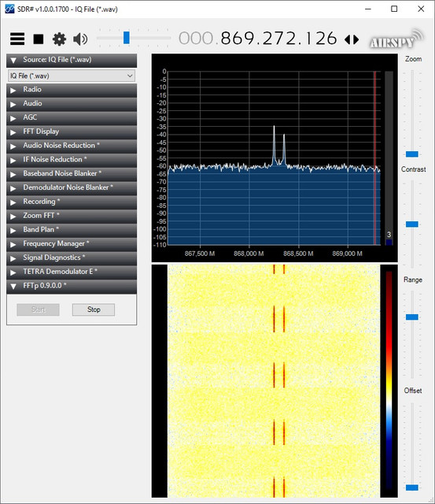Click the volume slider handle
435x504 pixels.
127,38
